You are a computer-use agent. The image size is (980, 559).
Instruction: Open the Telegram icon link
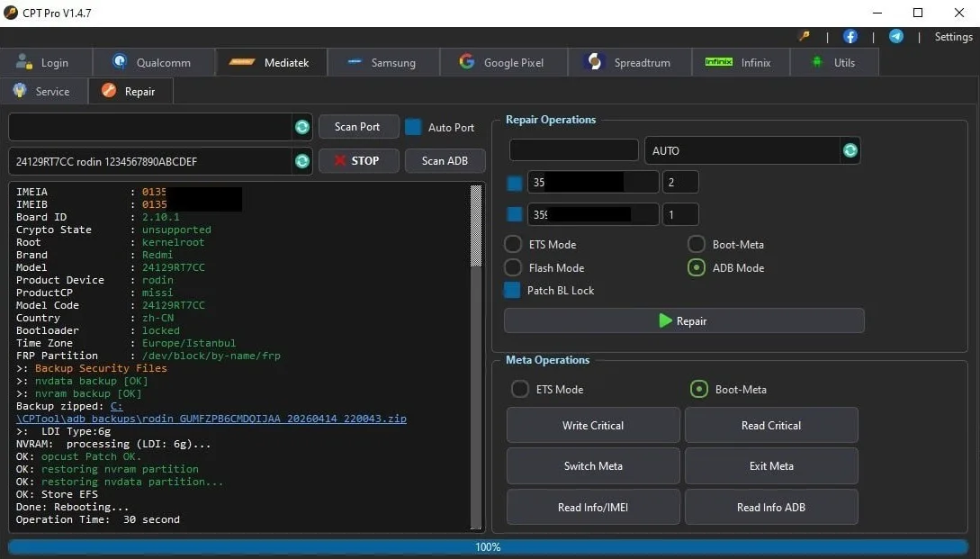pos(895,36)
